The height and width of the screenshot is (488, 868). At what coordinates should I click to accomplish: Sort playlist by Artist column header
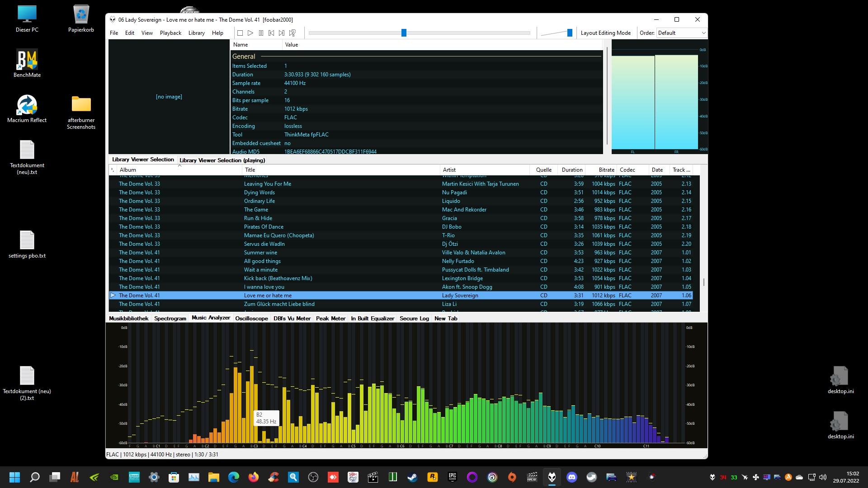tap(485, 170)
